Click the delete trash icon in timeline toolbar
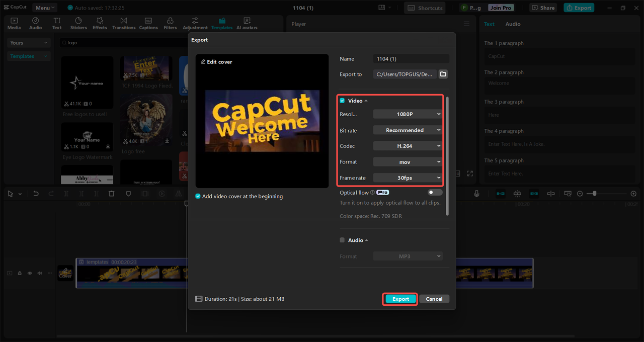 [112, 194]
